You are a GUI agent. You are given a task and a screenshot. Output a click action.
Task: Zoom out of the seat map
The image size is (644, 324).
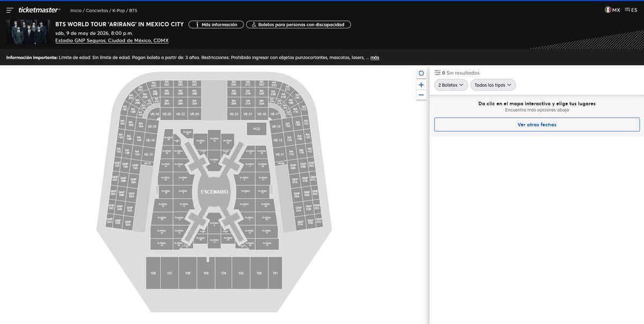[x=421, y=94]
